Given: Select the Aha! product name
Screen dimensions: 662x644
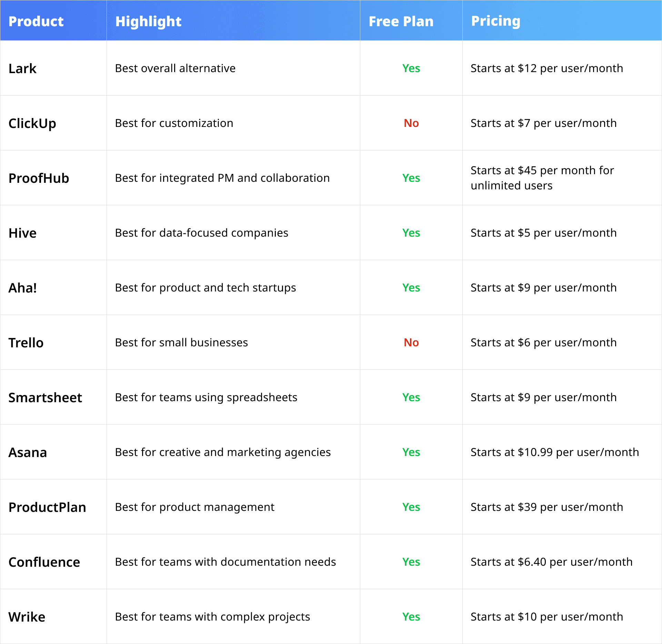Looking at the screenshot, I should point(22,288).
